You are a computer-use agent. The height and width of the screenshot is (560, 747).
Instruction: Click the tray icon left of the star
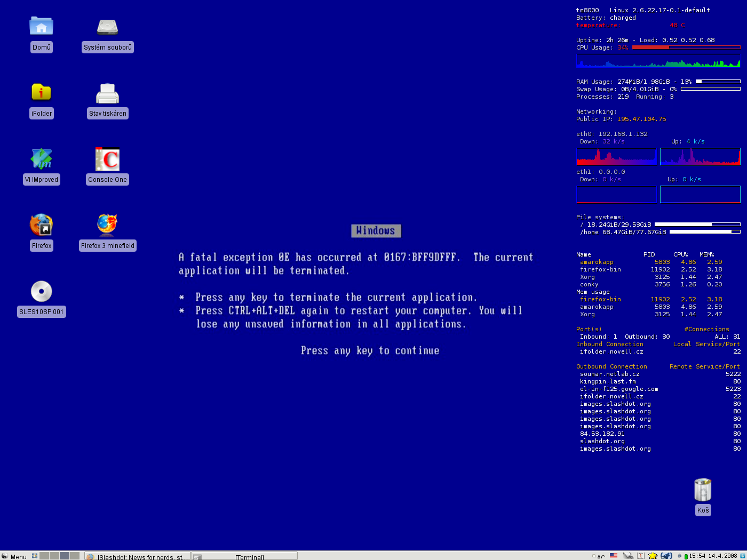(641, 556)
